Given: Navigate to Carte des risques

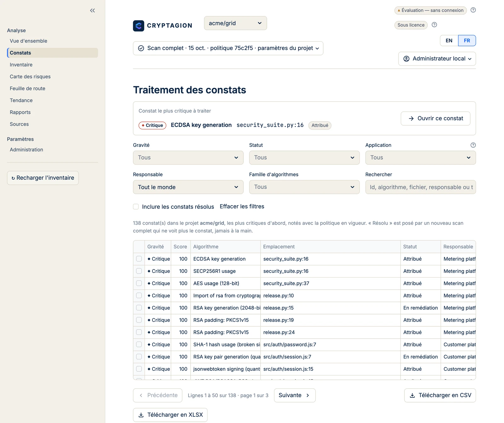Looking at the screenshot, I should 30,77.
